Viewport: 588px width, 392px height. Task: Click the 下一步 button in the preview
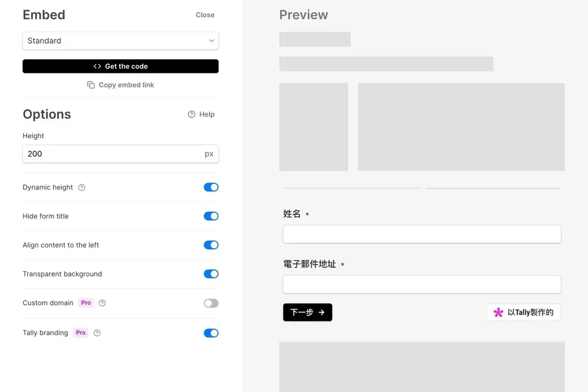pyautogui.click(x=308, y=312)
